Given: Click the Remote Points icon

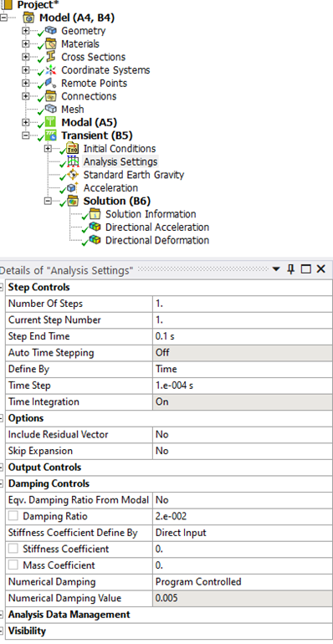Looking at the screenshot, I should tap(51, 83).
